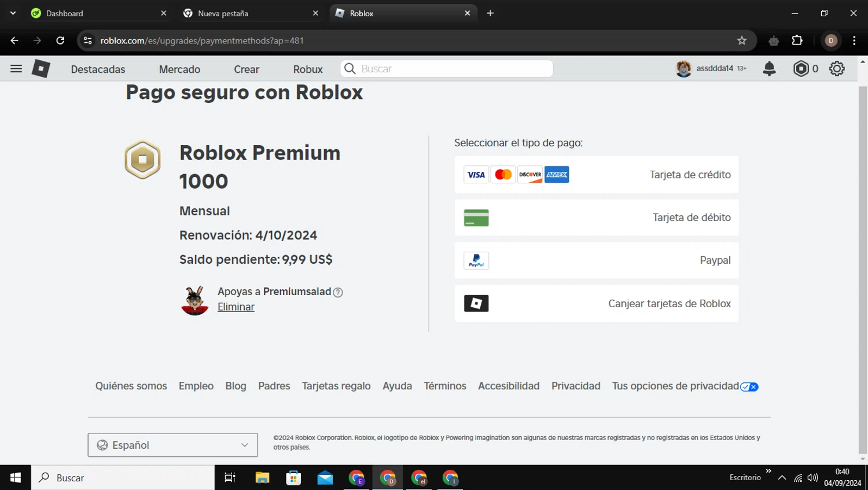The width and height of the screenshot is (868, 490).
Task: Show hidden system tray icons
Action: click(782, 478)
